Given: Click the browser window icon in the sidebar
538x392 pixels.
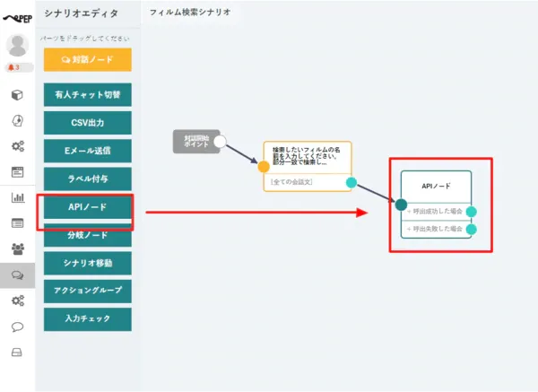Looking at the screenshot, I should 17,171.
